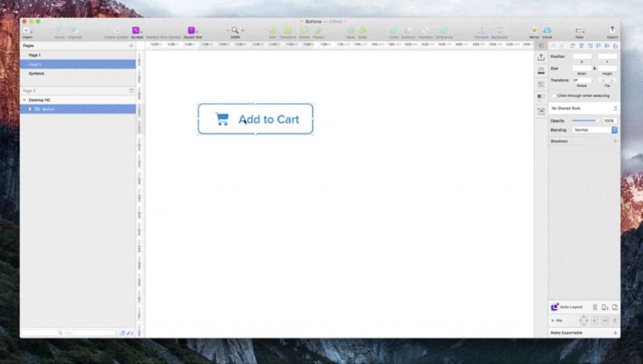This screenshot has height=364, width=643.
Task: Click the Intersect boolean icon
Action: [x=425, y=30]
